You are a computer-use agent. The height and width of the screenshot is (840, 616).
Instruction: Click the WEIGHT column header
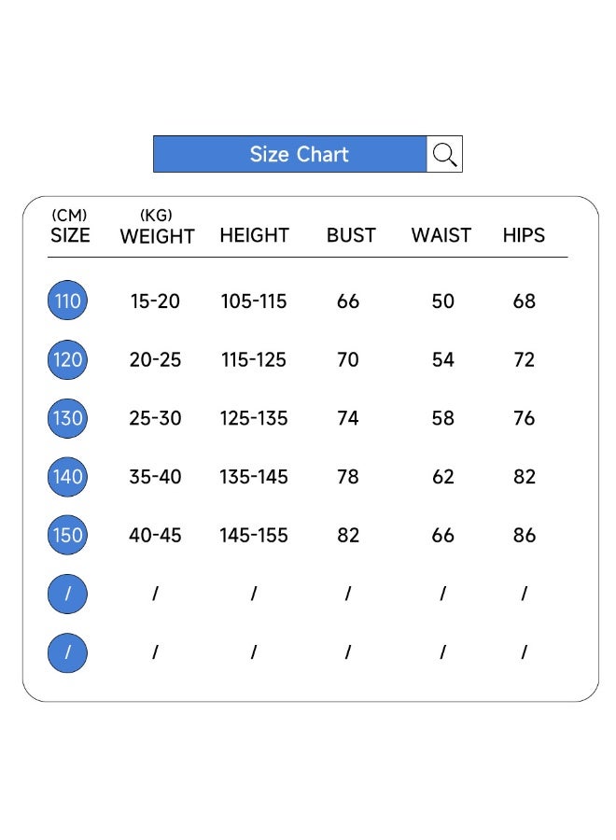click(x=157, y=236)
